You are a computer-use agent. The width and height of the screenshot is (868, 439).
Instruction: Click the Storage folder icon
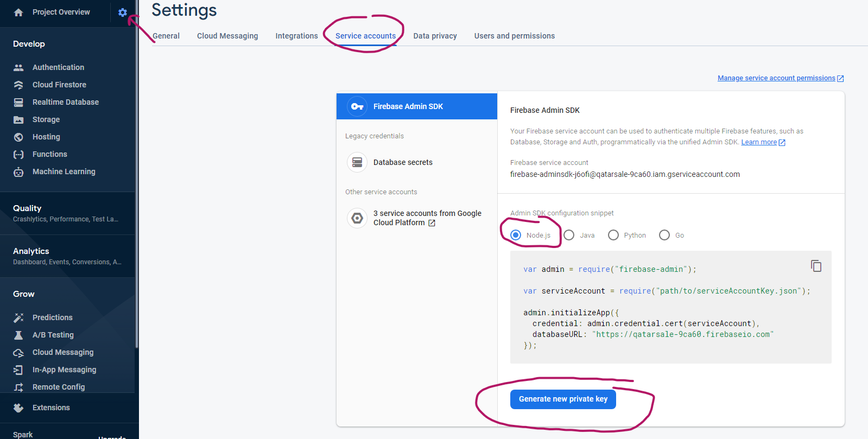(x=18, y=119)
